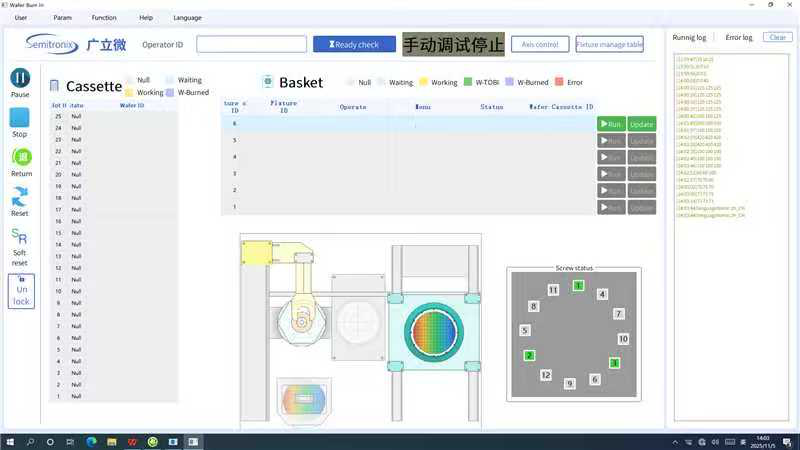Open the Function menu
The height and width of the screenshot is (450, 800).
[x=104, y=17]
